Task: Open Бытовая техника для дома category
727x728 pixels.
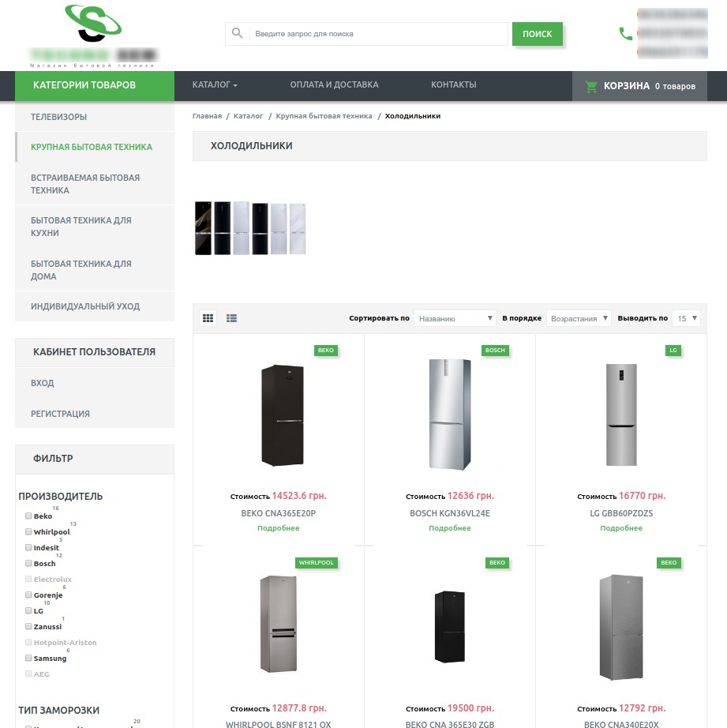Action: click(95, 270)
